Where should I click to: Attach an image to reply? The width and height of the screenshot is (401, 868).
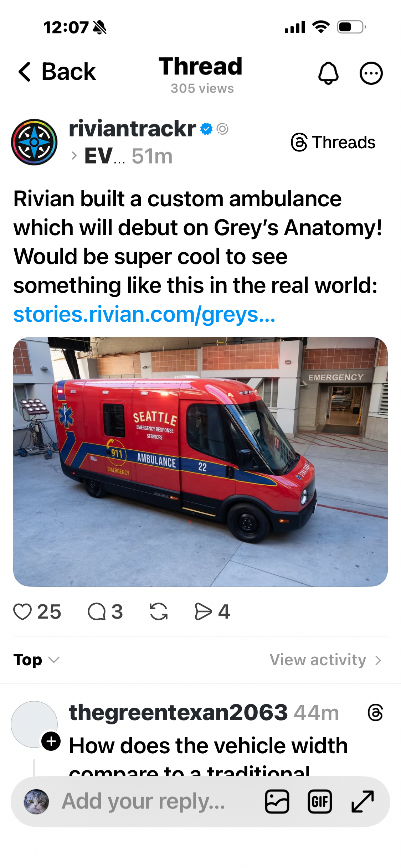[x=277, y=802]
